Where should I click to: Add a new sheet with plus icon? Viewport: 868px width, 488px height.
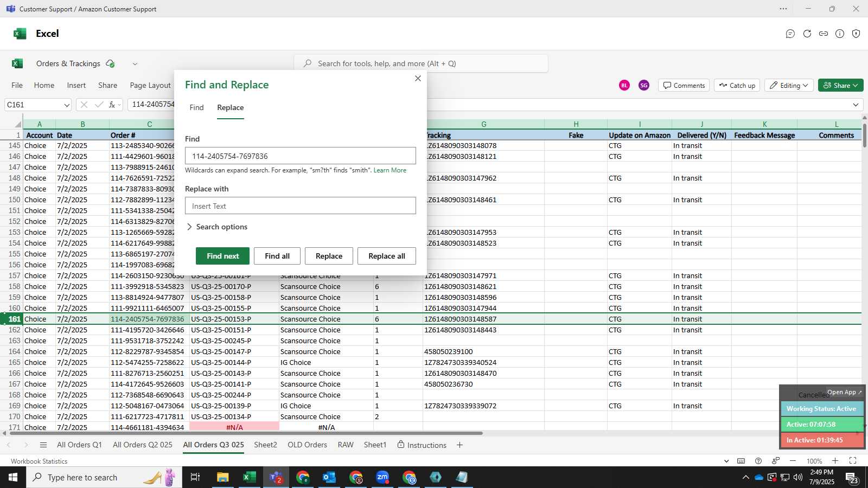point(459,445)
